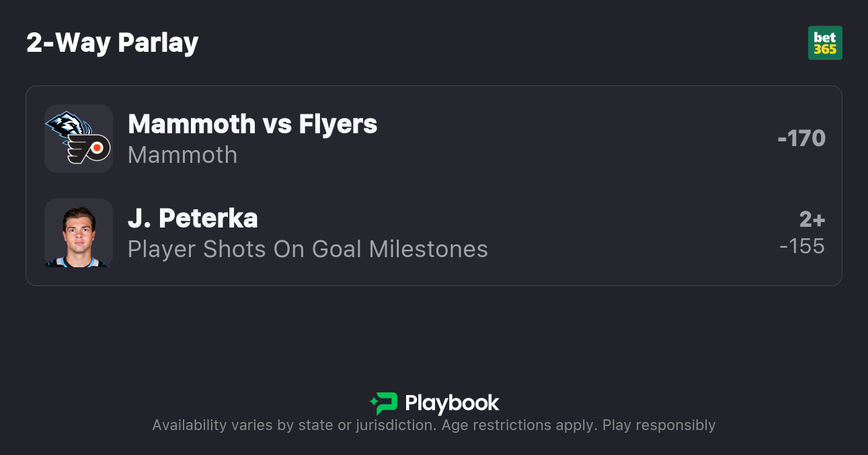Image resolution: width=868 pixels, height=455 pixels.
Task: Click the bet365 sportsbook logo
Action: pos(824,43)
